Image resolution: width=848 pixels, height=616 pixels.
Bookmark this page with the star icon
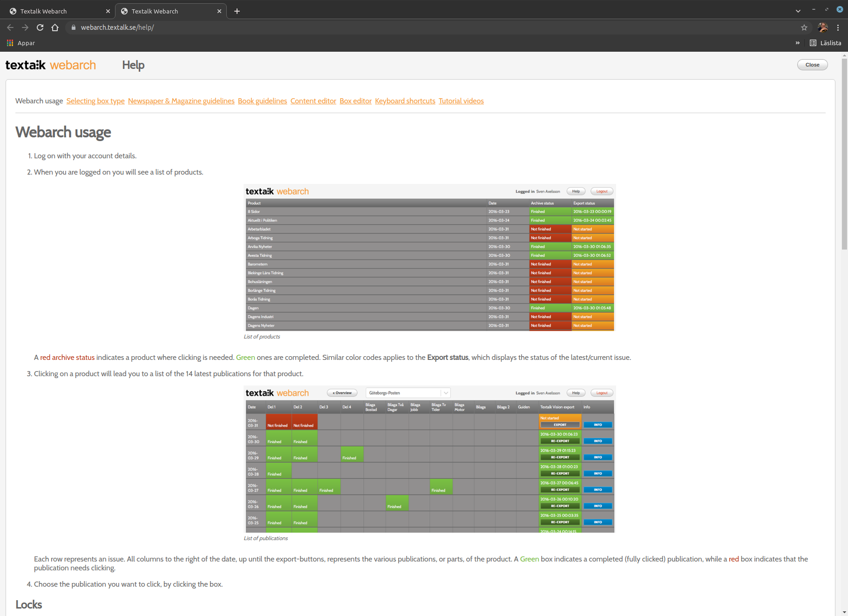pyautogui.click(x=804, y=27)
